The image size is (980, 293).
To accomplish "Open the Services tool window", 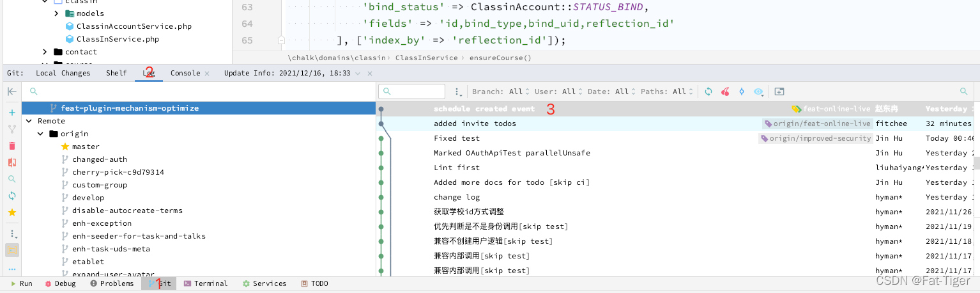I will click(264, 283).
